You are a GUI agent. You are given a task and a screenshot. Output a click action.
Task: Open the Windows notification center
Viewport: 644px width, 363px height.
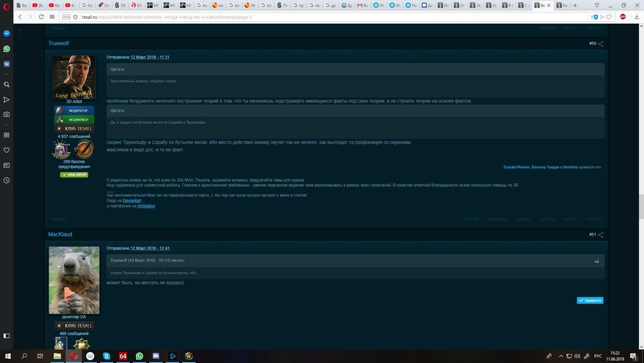[x=634, y=356]
